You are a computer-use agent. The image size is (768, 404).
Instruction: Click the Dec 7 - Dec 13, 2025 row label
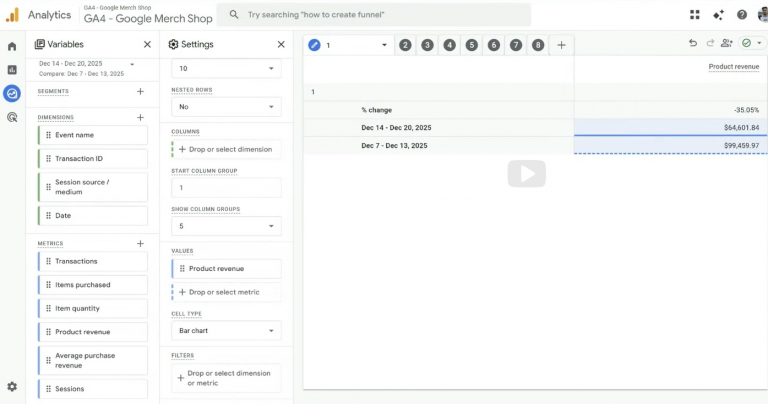394,145
